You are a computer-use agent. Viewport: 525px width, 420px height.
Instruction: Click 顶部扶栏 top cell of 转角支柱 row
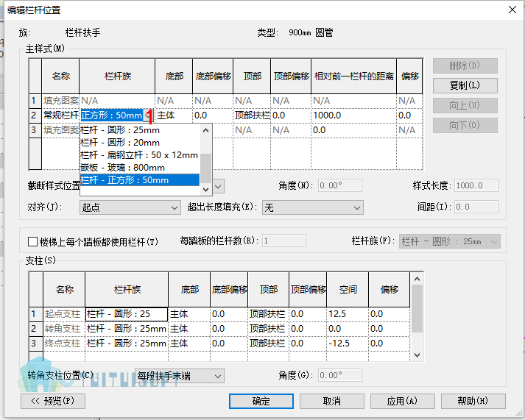pos(268,329)
